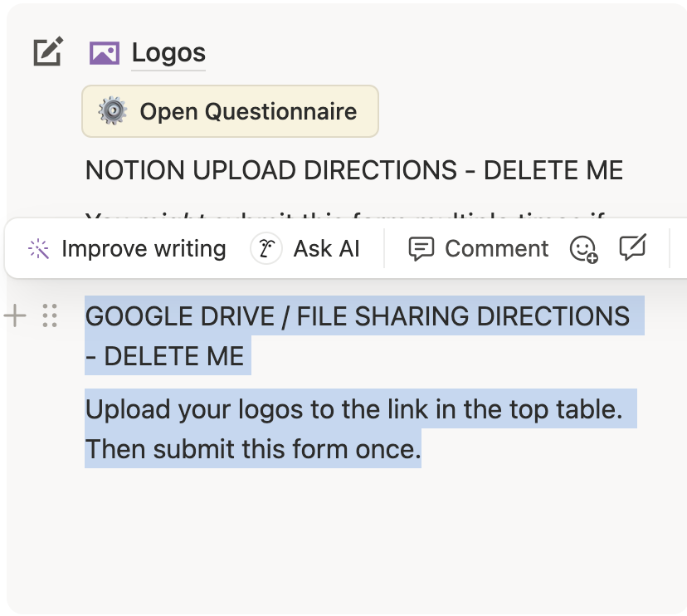Choose the Ask AI text in the toolbar

(326, 248)
